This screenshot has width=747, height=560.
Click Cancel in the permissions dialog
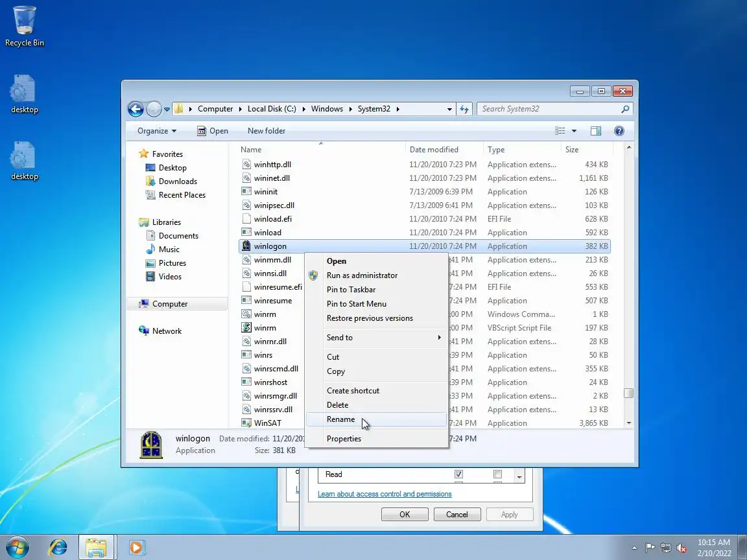pyautogui.click(x=457, y=514)
